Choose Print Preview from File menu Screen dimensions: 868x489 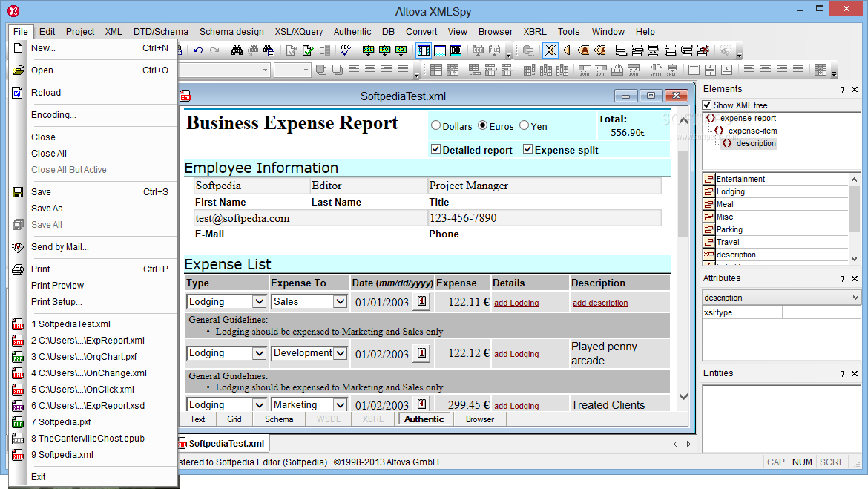point(58,285)
